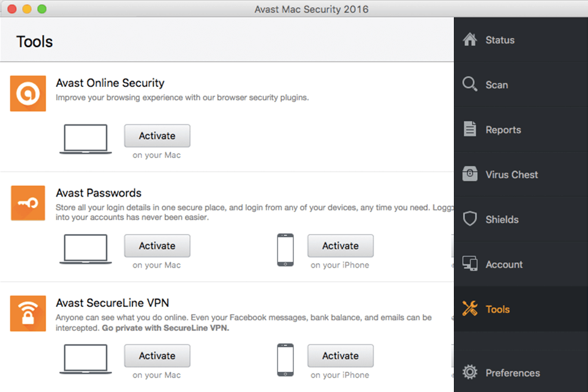Click the Reports document icon
The width and height of the screenshot is (588, 392).
pos(470,129)
